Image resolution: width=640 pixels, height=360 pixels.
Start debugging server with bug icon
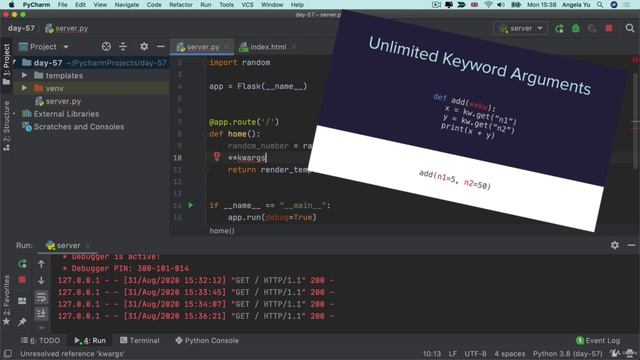click(576, 29)
